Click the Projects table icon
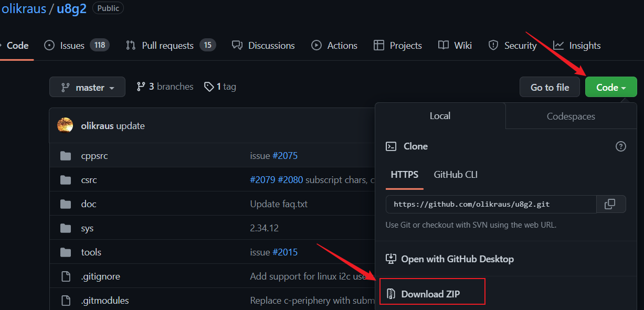The width and height of the screenshot is (644, 310). [x=379, y=46]
